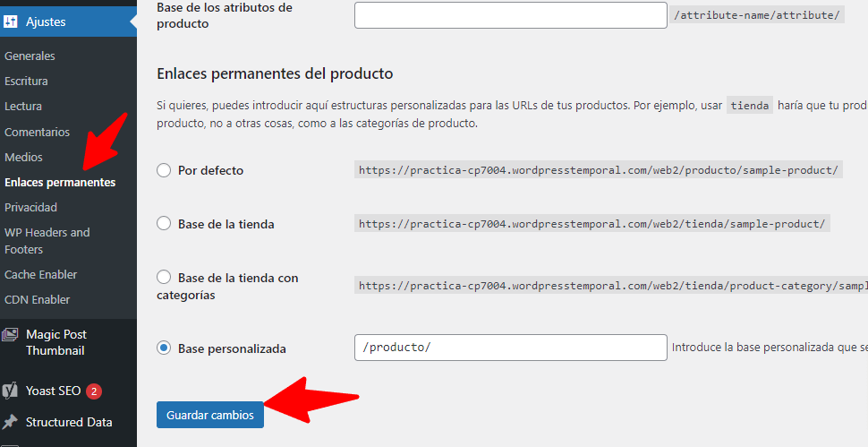Image resolution: width=868 pixels, height=447 pixels.
Task: Open the Structured Data menu
Action: pos(68,422)
